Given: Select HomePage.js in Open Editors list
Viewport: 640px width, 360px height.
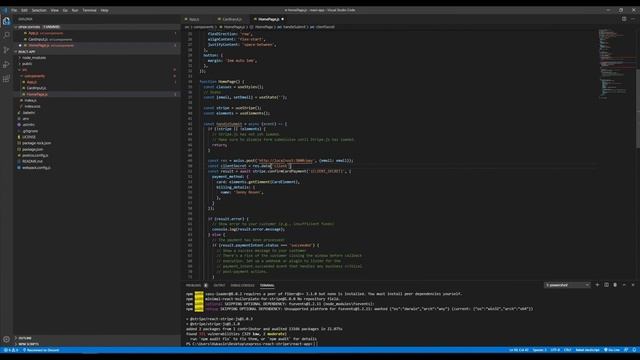Looking at the screenshot, I should 98,46.
